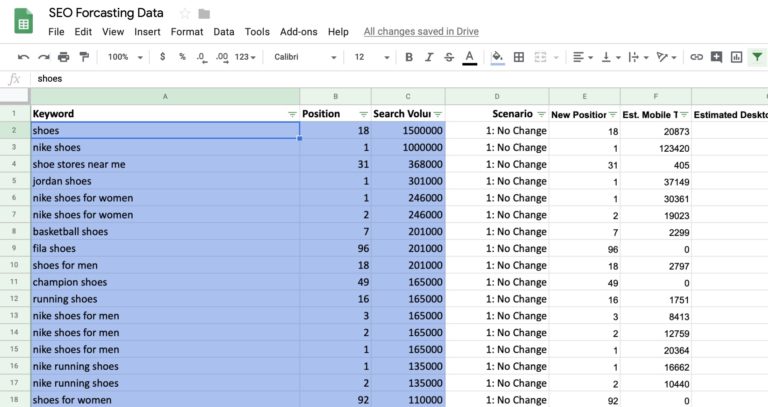Open the vertical align dropdown
The height and width of the screenshot is (407, 768).
pyautogui.click(x=611, y=57)
